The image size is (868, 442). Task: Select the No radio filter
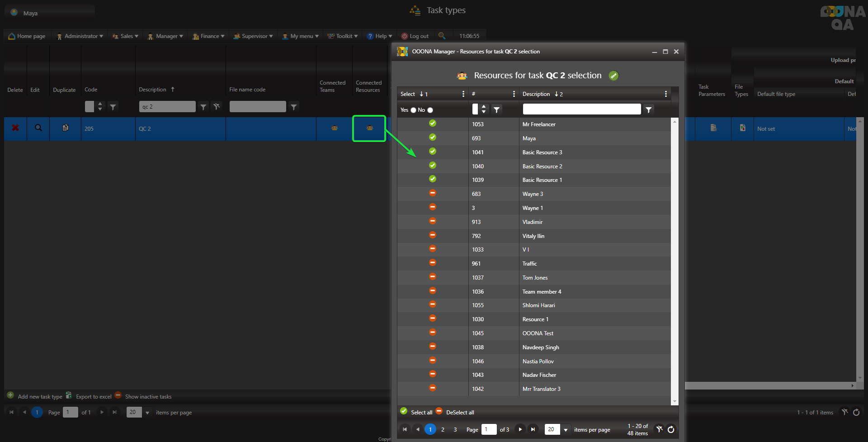[x=430, y=110]
